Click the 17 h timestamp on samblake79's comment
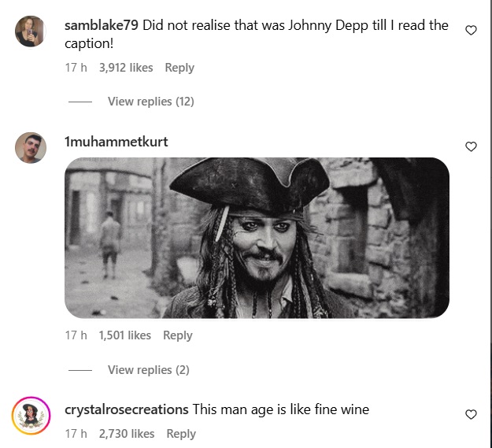The width and height of the screenshot is (492, 448). pos(76,68)
